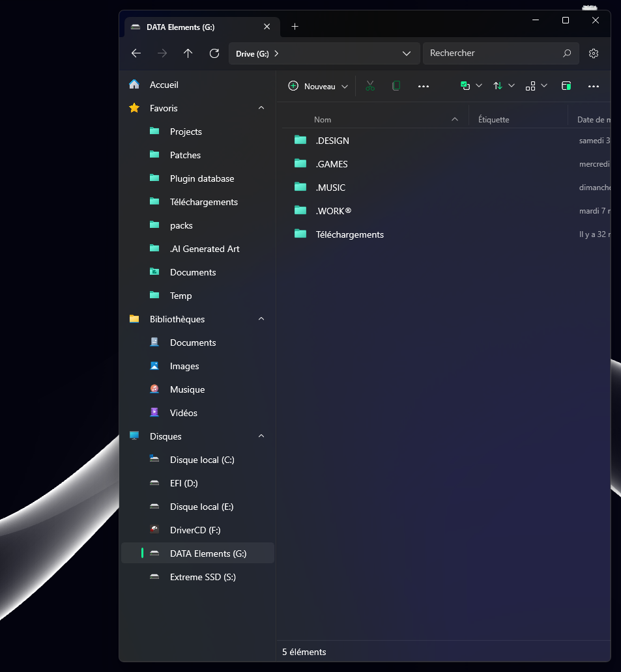621x672 pixels.
Task: Click the up-one-level arrow icon
Action: [188, 53]
